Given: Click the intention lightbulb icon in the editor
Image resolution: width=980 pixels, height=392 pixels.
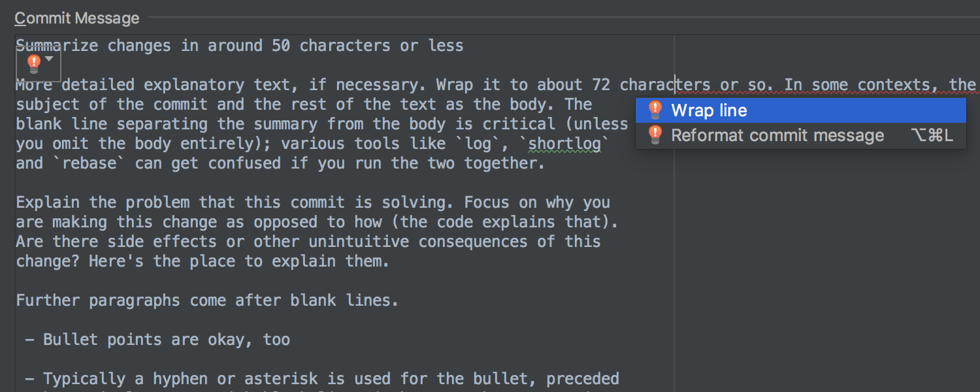Looking at the screenshot, I should click(33, 63).
